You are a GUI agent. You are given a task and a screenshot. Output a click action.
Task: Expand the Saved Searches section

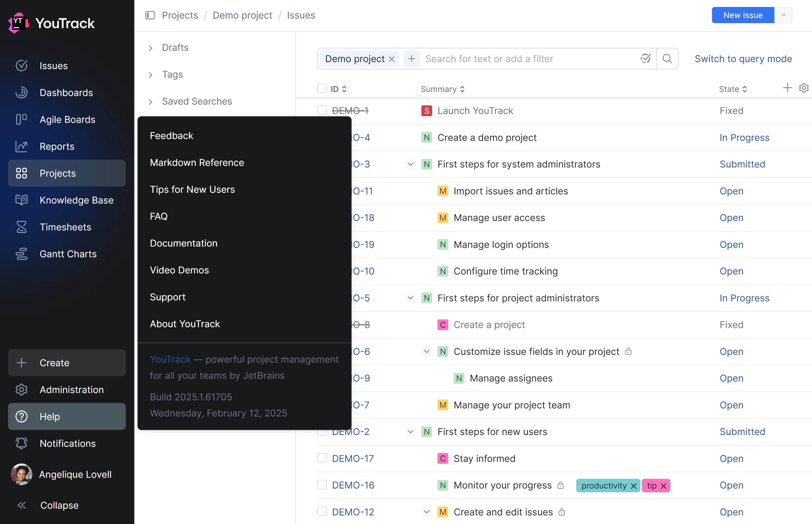pyautogui.click(x=151, y=102)
